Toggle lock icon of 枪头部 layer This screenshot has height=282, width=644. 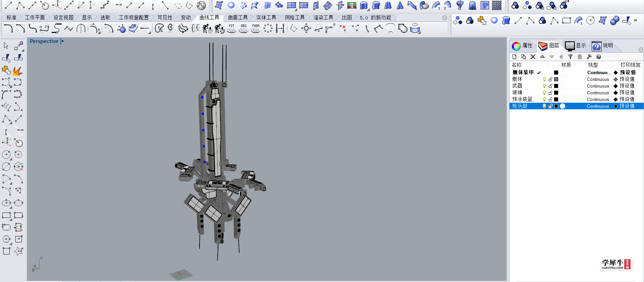(550, 106)
